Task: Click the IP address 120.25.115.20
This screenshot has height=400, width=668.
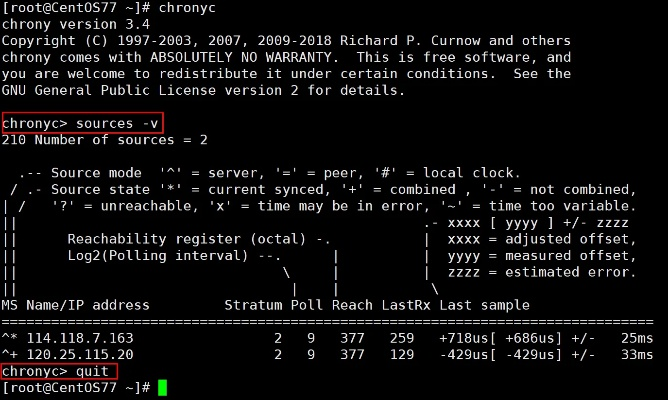Action: click(80, 354)
